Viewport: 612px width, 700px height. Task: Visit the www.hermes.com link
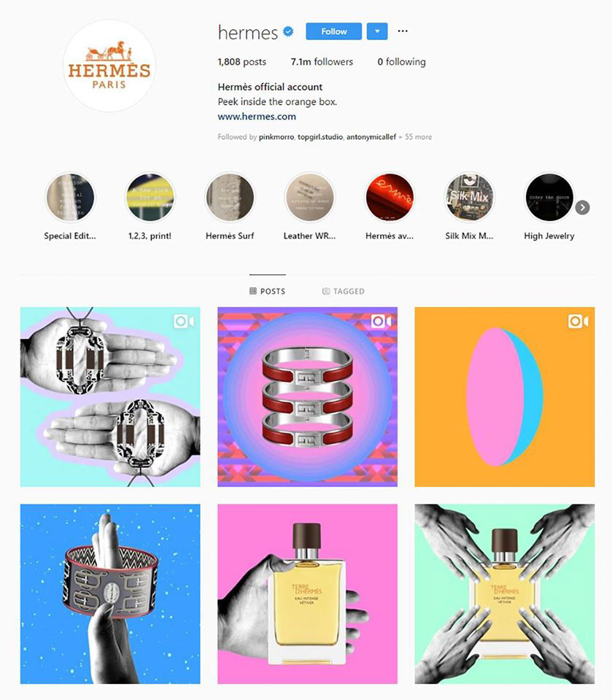257,117
